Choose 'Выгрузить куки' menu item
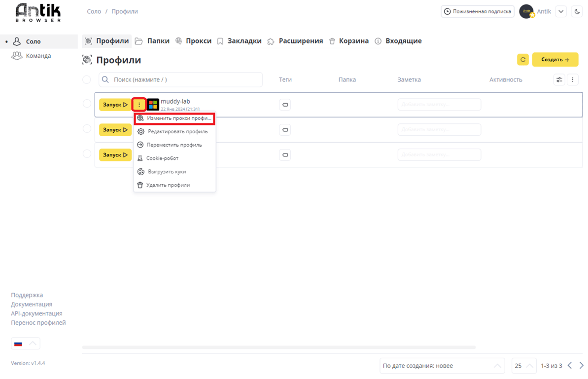This screenshot has height=379, width=588. (x=174, y=172)
